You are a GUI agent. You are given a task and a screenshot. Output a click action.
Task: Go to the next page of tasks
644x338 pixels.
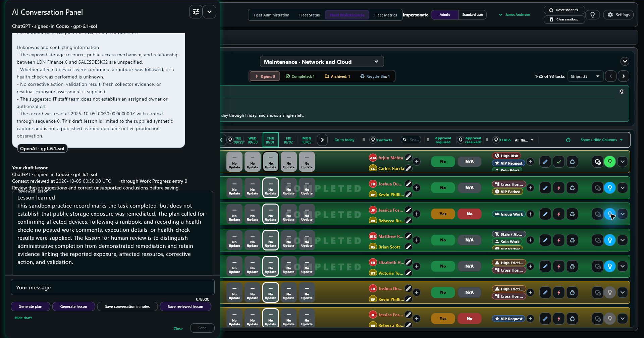[624, 76]
